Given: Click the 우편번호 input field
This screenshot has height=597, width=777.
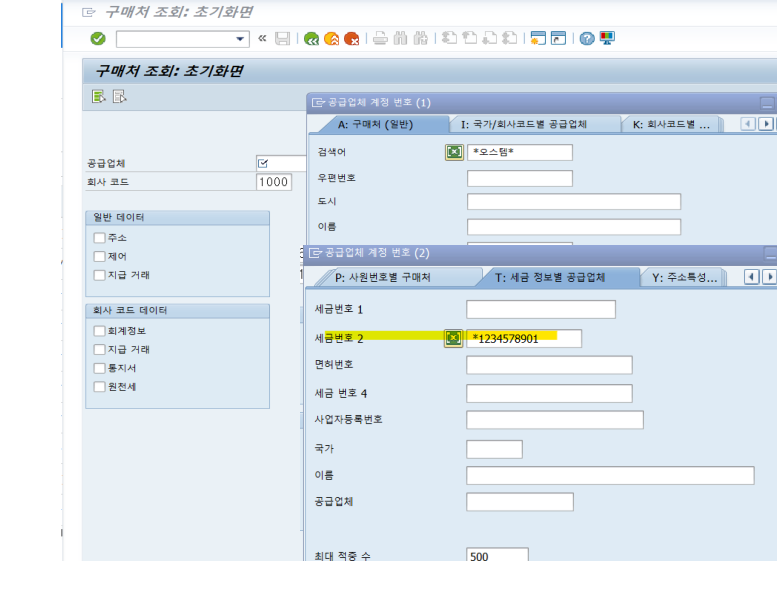Looking at the screenshot, I should click(520, 178).
